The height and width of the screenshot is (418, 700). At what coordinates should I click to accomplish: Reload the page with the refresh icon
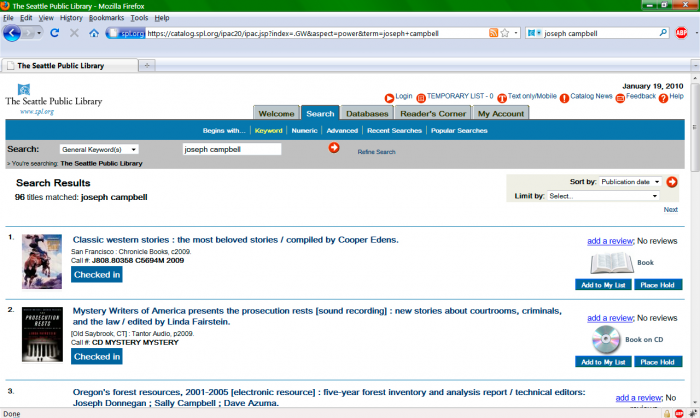click(54, 33)
